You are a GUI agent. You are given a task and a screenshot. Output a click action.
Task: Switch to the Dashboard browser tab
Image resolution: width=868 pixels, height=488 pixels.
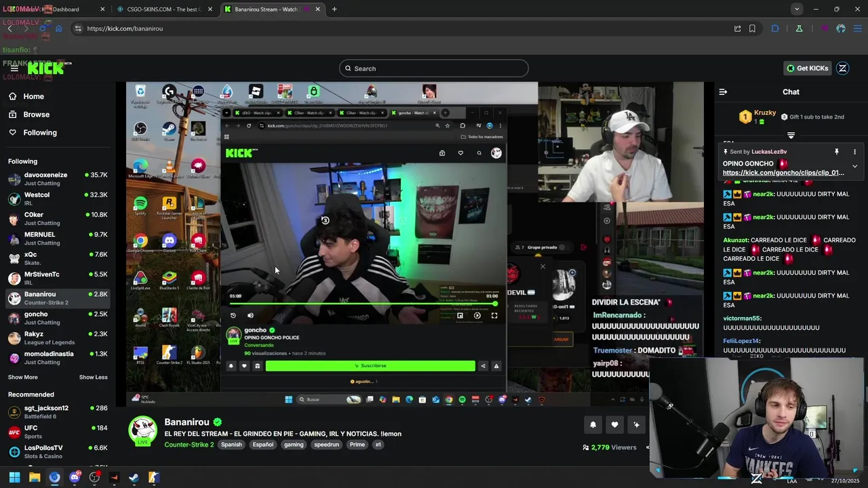[x=56, y=9]
